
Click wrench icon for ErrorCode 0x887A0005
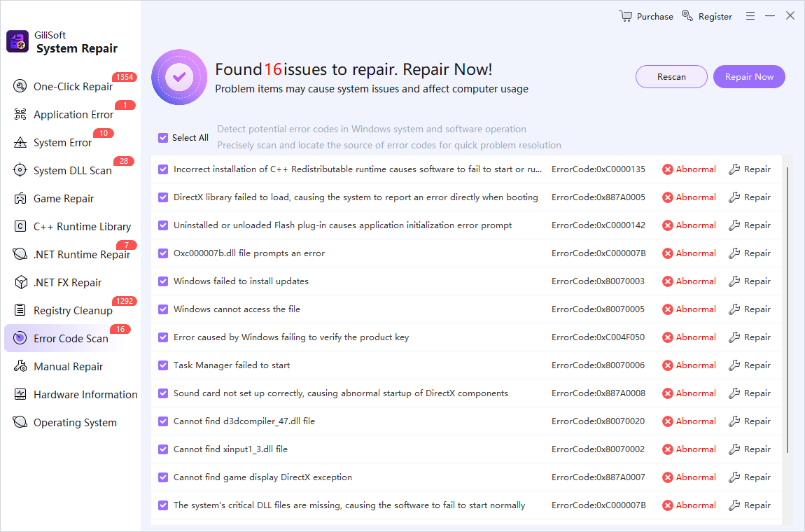(734, 197)
